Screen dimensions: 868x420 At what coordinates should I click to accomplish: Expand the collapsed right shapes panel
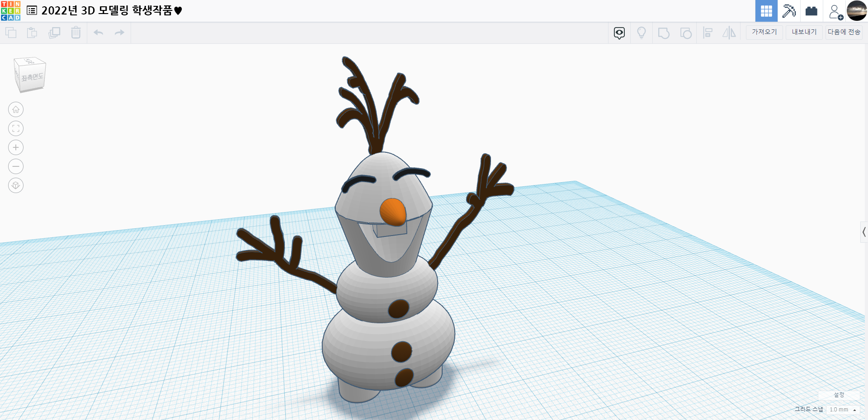[864, 232]
